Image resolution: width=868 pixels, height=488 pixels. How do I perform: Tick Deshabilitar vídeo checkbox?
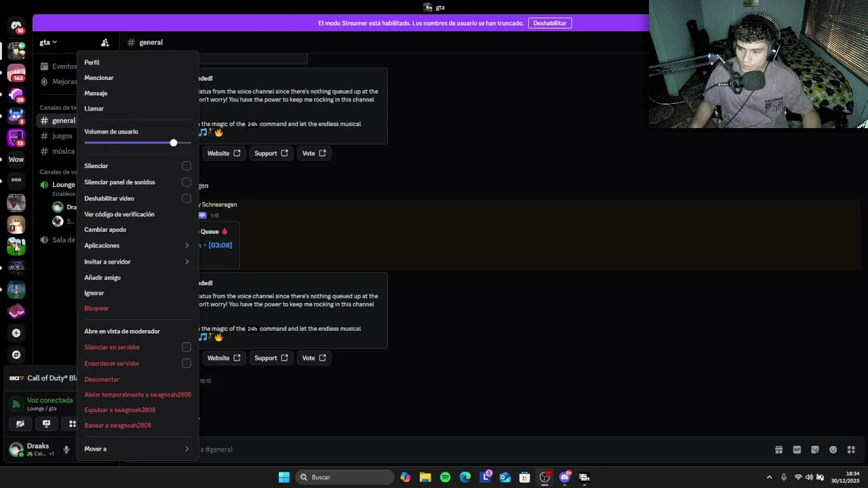(186, 199)
